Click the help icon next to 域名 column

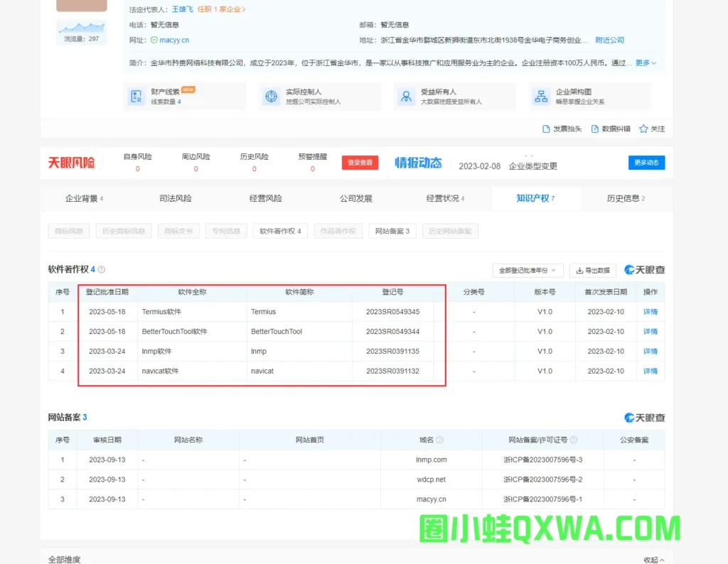click(x=439, y=440)
